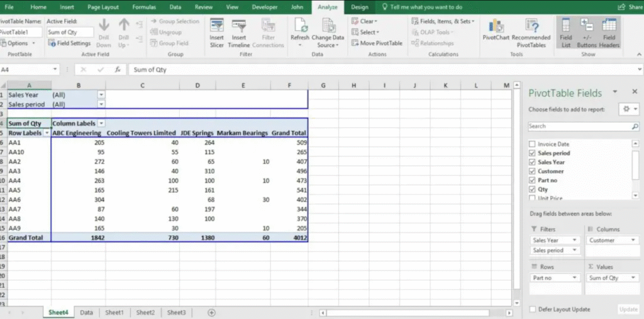
Task: Click the PivotChart icon
Action: pos(496,26)
